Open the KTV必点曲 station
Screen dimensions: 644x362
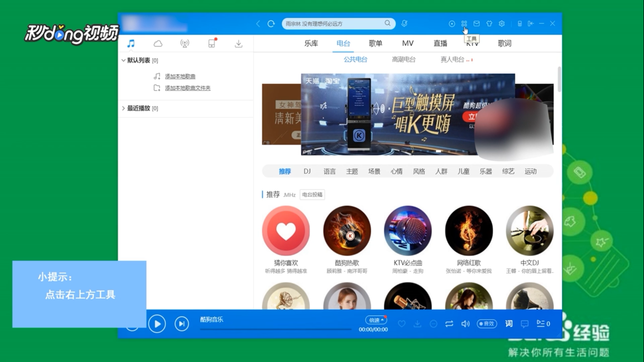(408, 230)
